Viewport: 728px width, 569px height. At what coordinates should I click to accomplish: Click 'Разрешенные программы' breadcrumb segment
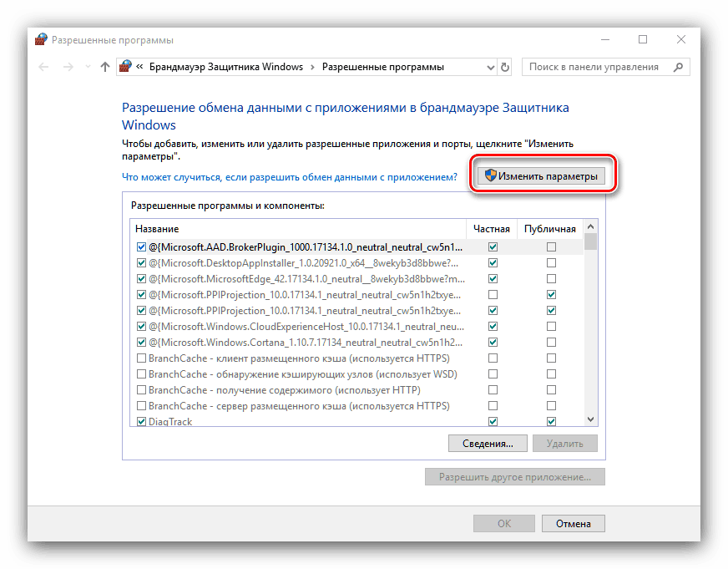[383, 67]
